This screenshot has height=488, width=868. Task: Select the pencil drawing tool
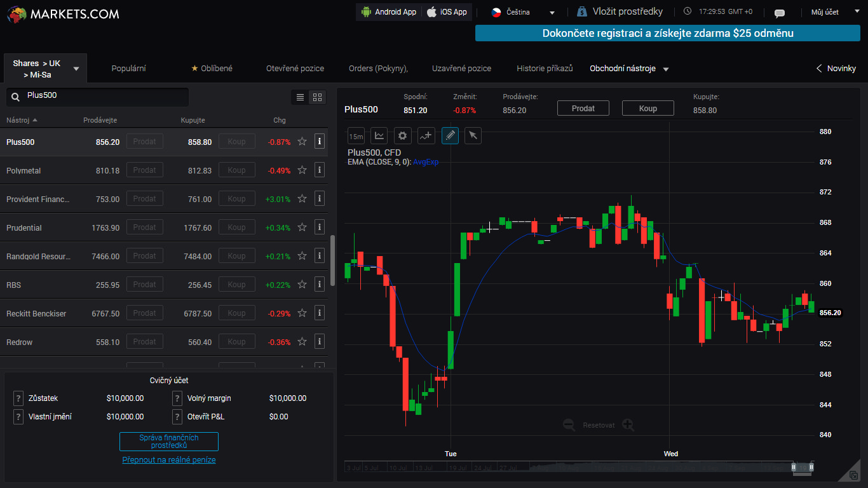coord(450,135)
